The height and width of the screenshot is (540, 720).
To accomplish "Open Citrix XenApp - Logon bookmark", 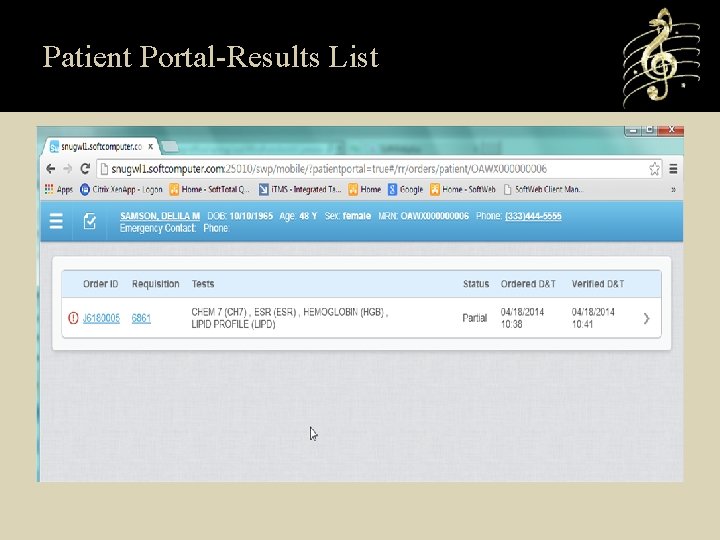I will [x=121, y=189].
